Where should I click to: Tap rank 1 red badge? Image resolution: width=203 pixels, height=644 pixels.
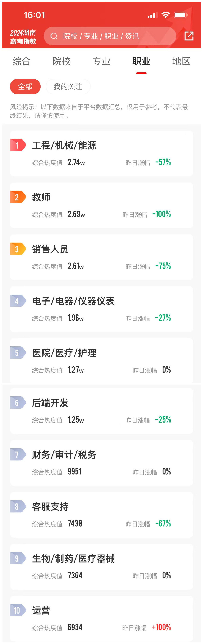point(18,145)
